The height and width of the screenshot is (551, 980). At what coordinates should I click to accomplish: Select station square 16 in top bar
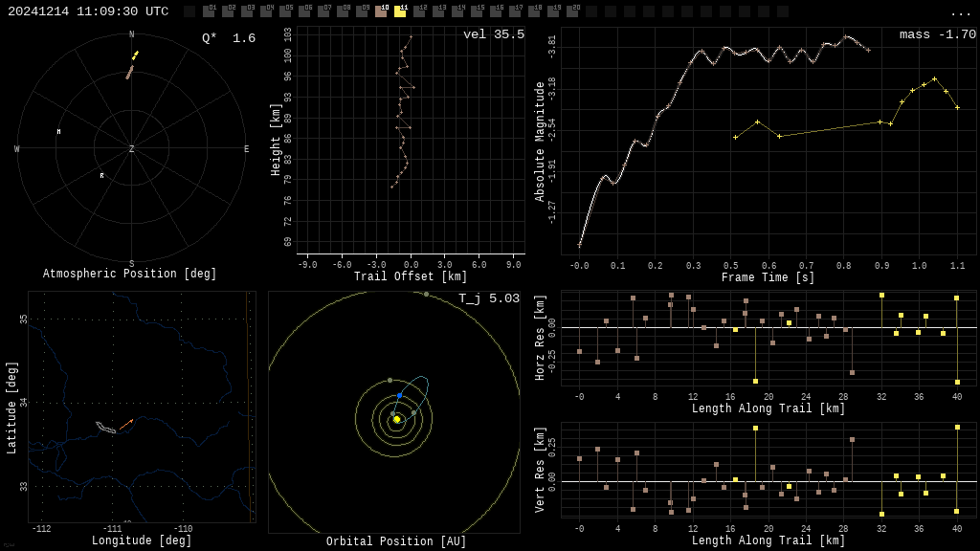[x=496, y=11]
